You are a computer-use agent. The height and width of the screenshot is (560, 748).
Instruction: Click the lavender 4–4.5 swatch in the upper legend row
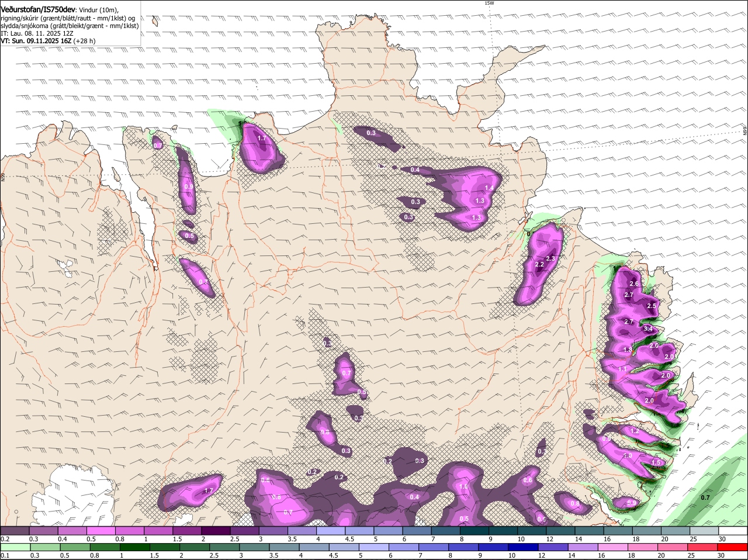click(x=331, y=531)
